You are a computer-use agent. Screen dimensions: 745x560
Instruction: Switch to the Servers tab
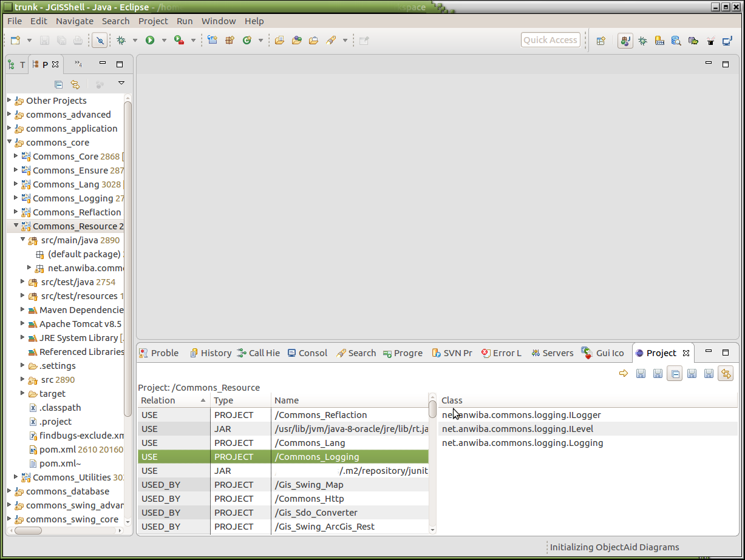(552, 353)
